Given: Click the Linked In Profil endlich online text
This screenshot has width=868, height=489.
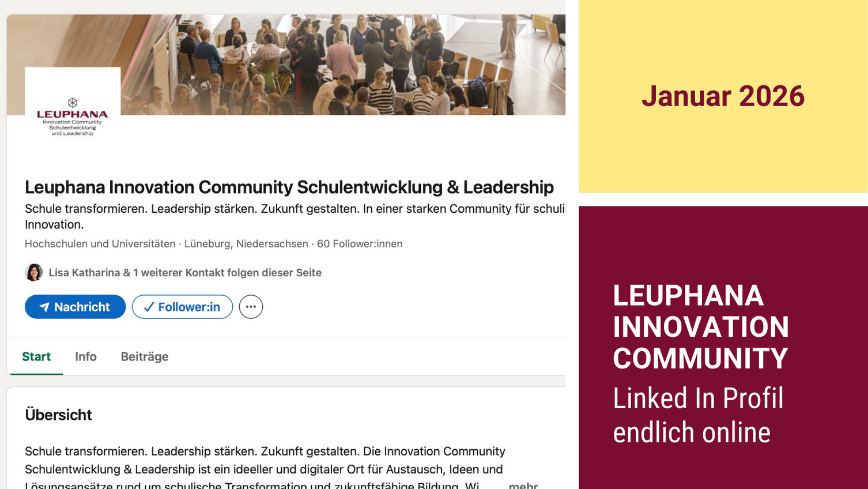Looking at the screenshot, I should [x=698, y=415].
